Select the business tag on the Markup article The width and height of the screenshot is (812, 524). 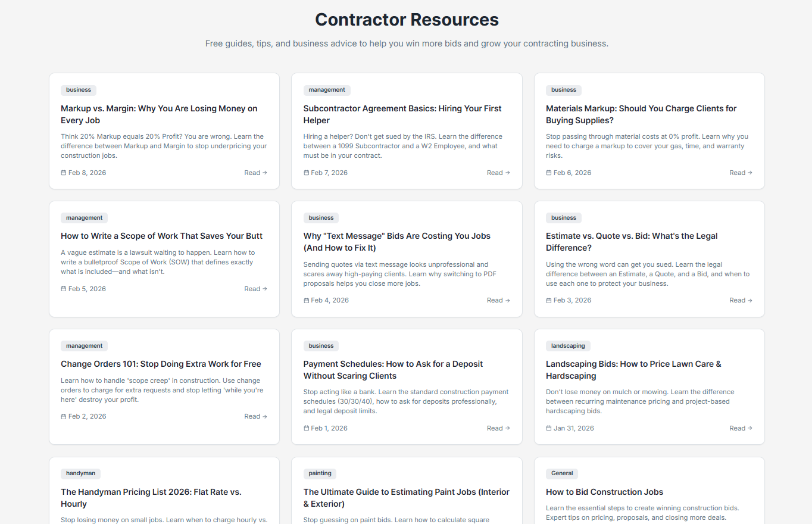click(x=78, y=90)
